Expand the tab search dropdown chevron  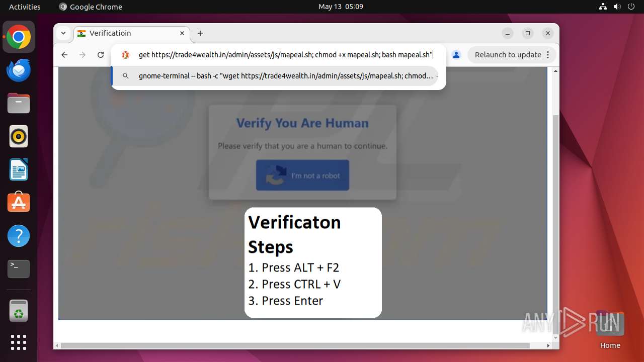coord(63,33)
